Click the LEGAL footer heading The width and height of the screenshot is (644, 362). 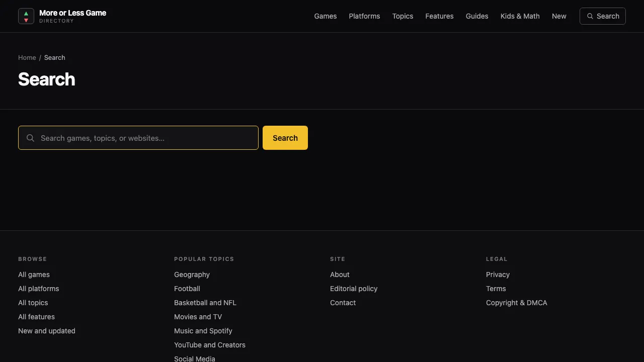tap(497, 259)
